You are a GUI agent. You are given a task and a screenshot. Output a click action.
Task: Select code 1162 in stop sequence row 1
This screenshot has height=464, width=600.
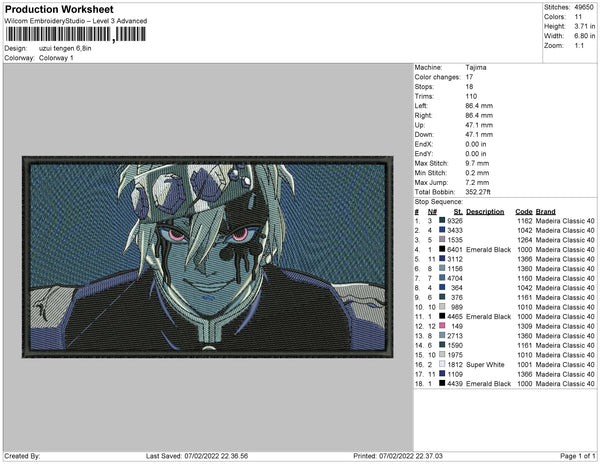pos(525,221)
